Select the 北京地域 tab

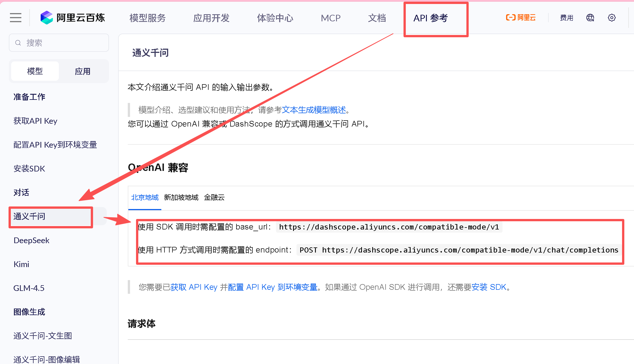145,197
